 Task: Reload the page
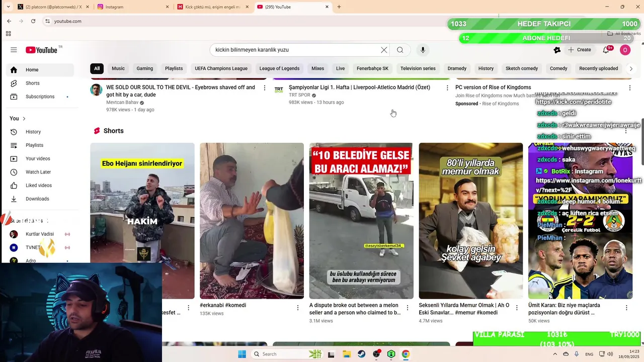[x=33, y=21]
